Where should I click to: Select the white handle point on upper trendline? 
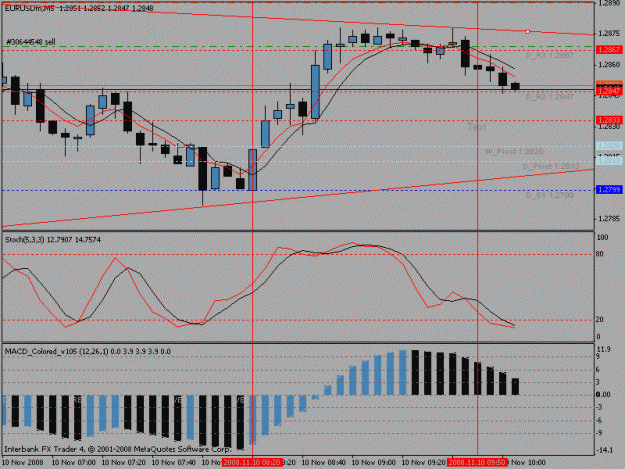[x=528, y=31]
